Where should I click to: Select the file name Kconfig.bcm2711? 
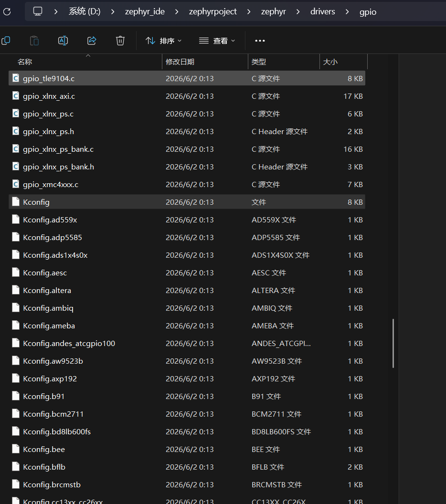tap(53, 414)
